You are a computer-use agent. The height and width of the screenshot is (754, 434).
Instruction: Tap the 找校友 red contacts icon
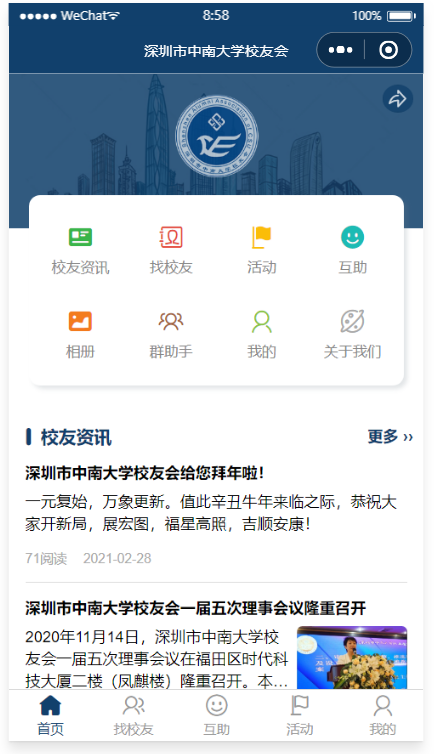(x=171, y=237)
